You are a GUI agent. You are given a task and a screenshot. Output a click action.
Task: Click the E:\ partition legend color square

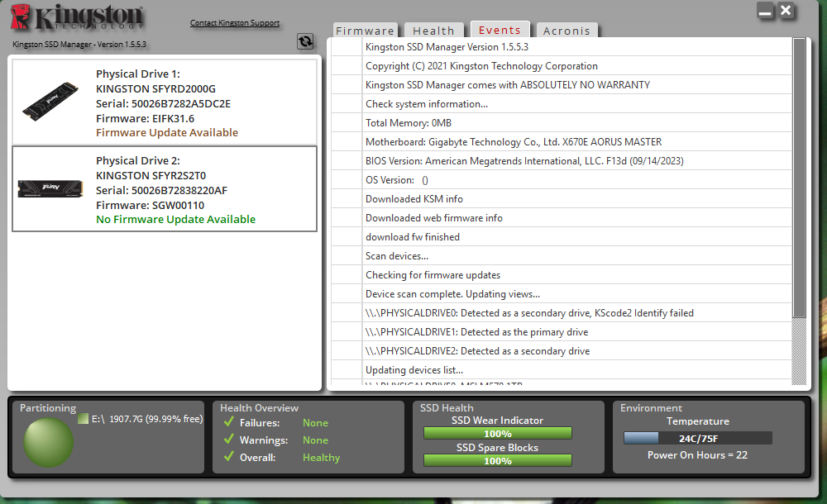click(83, 419)
